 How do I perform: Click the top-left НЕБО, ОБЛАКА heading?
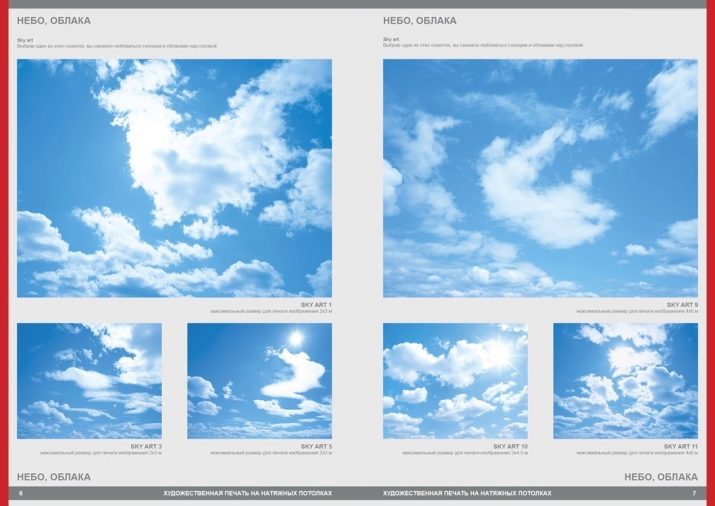pyautogui.click(x=54, y=20)
